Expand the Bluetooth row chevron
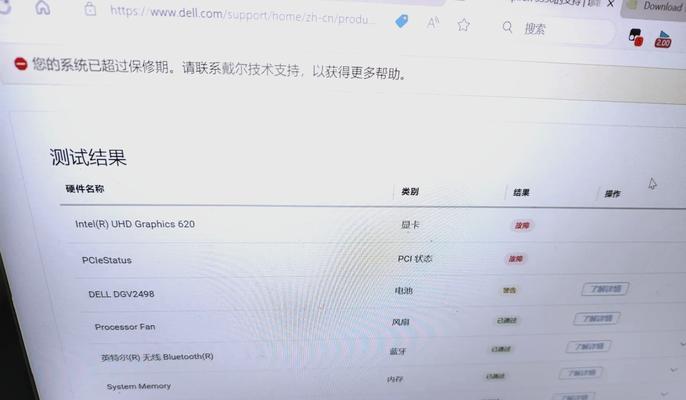This screenshot has height=400, width=686. coord(682,344)
